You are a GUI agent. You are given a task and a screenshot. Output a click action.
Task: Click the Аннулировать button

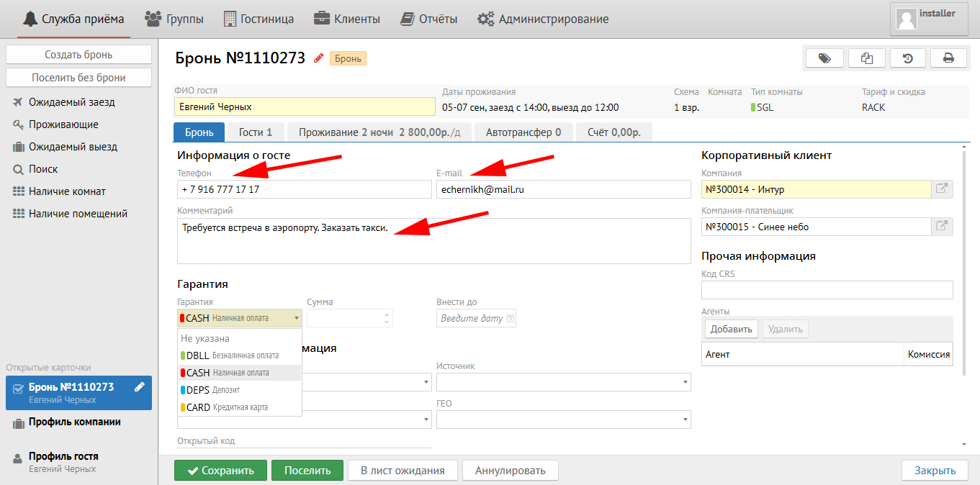pyautogui.click(x=510, y=471)
